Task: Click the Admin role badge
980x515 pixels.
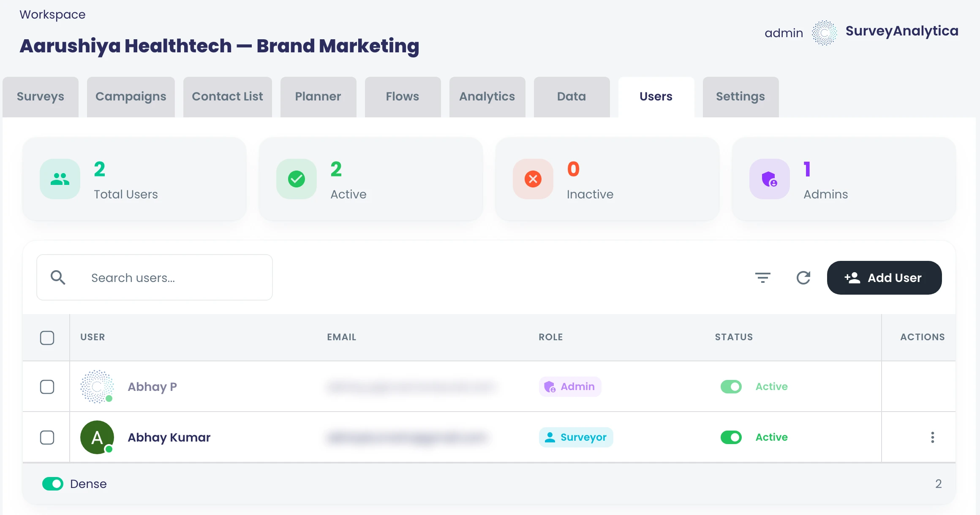Action: coord(570,387)
